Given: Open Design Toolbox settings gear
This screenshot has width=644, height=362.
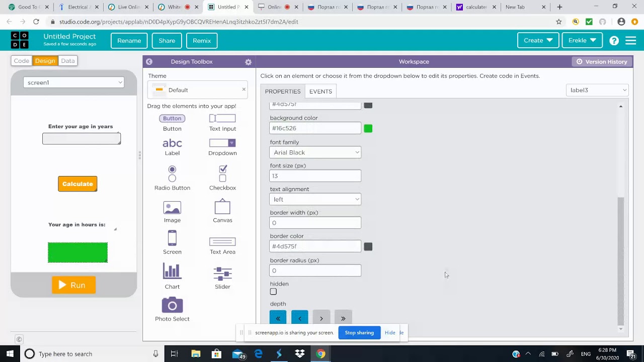Looking at the screenshot, I should [248, 62].
